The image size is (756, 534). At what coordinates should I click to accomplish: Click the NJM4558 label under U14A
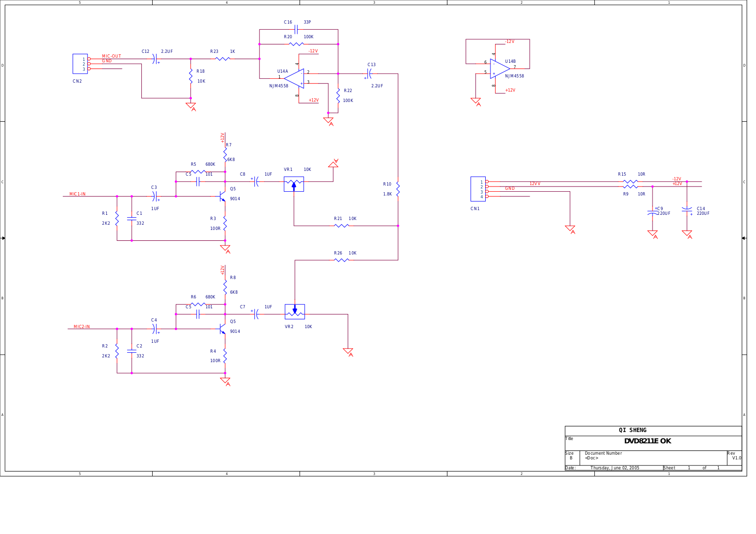[x=279, y=86]
